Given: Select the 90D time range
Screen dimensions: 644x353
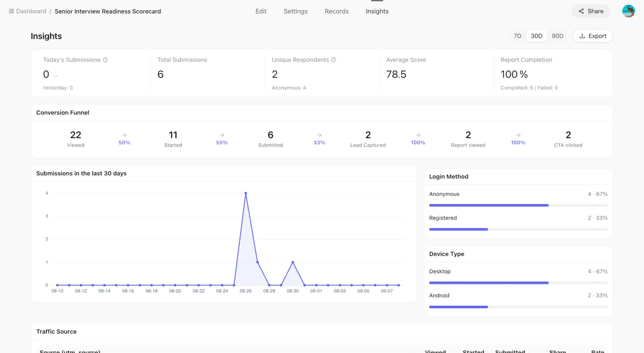Looking at the screenshot, I should (x=557, y=36).
